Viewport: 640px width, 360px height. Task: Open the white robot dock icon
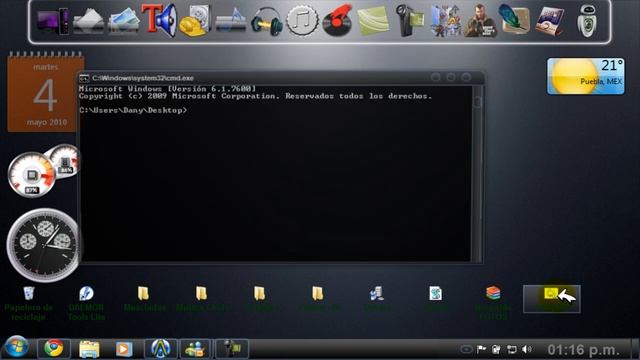tap(587, 21)
